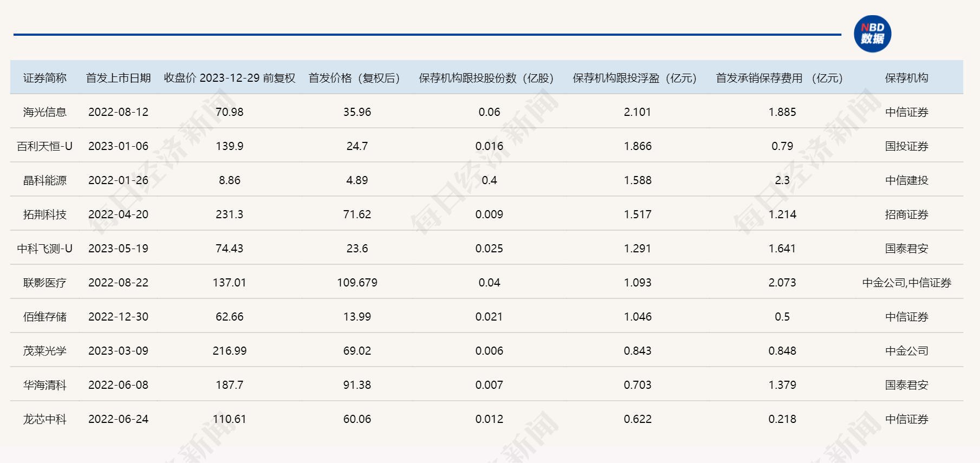980x463 pixels.
Task: Click listing date 2022-06-24
Action: [x=118, y=419]
